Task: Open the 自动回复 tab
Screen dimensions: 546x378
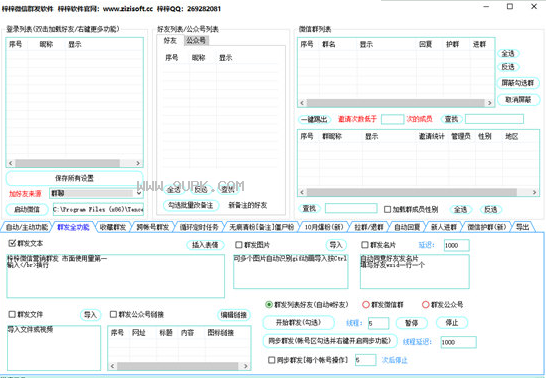Action: [407, 227]
